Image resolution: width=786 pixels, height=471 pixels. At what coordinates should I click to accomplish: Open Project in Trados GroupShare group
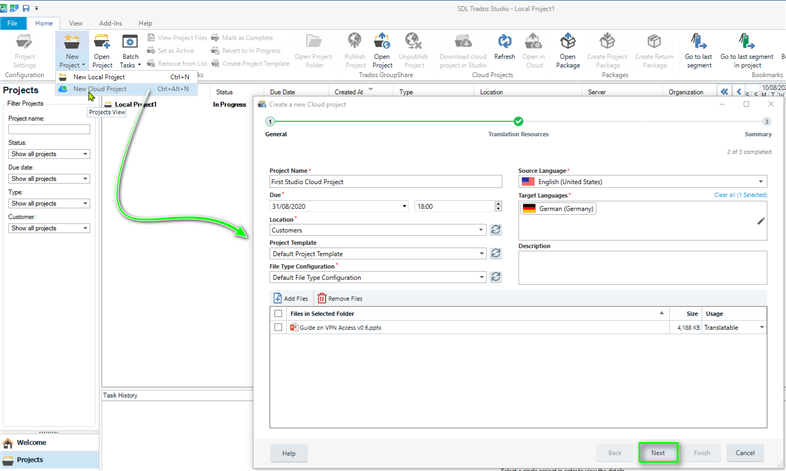[382, 51]
